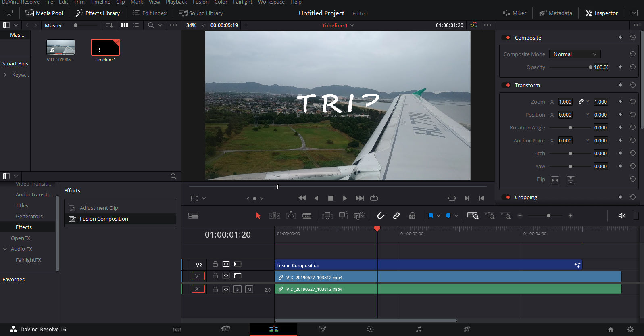Switch to the Fusion page
This screenshot has width=644, height=336.
(x=322, y=329)
